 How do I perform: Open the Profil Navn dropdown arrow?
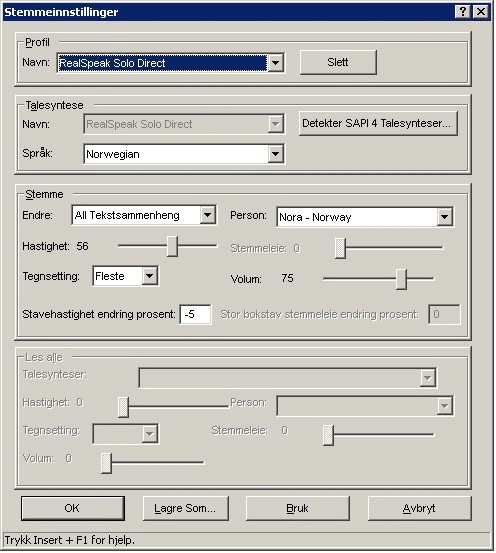pos(275,63)
